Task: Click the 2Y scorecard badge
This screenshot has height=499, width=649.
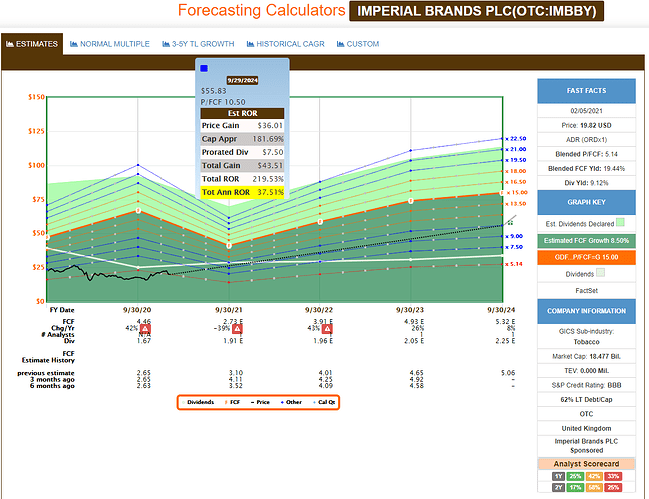Action: [x=558, y=487]
